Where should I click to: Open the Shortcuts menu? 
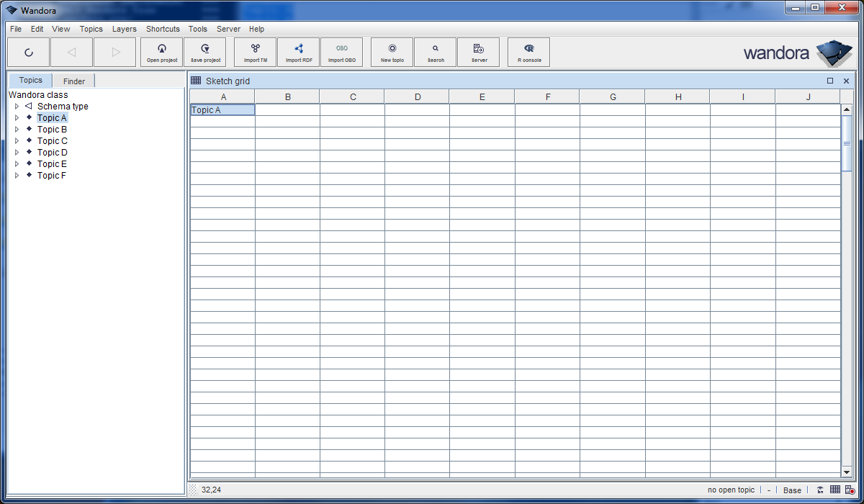coord(163,29)
